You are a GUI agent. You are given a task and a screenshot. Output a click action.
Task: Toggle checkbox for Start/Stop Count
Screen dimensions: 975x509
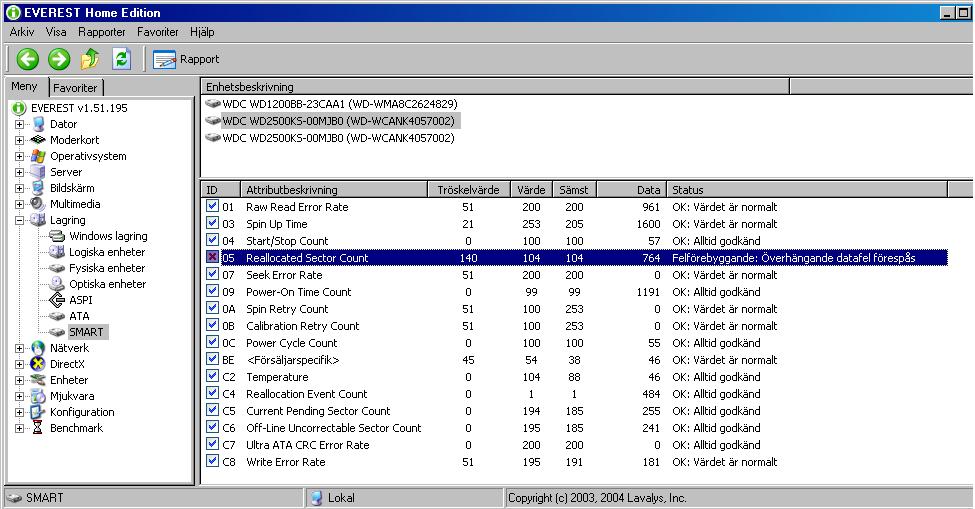[213, 240]
